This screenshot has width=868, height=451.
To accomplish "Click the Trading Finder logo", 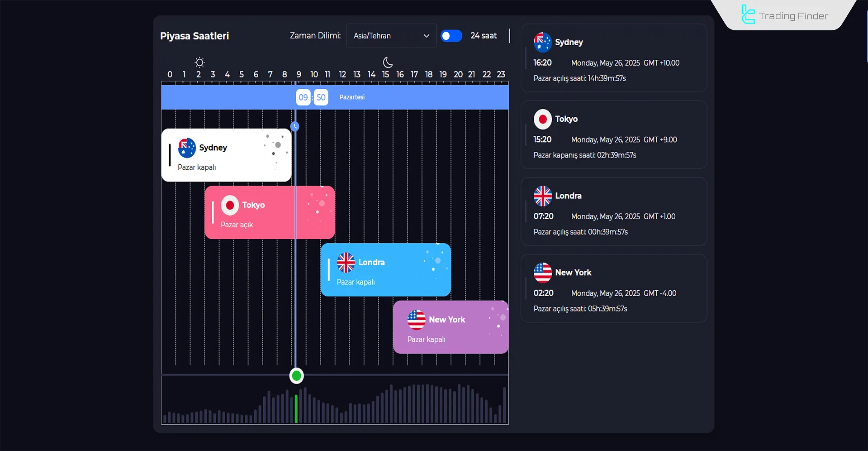I will click(x=785, y=15).
